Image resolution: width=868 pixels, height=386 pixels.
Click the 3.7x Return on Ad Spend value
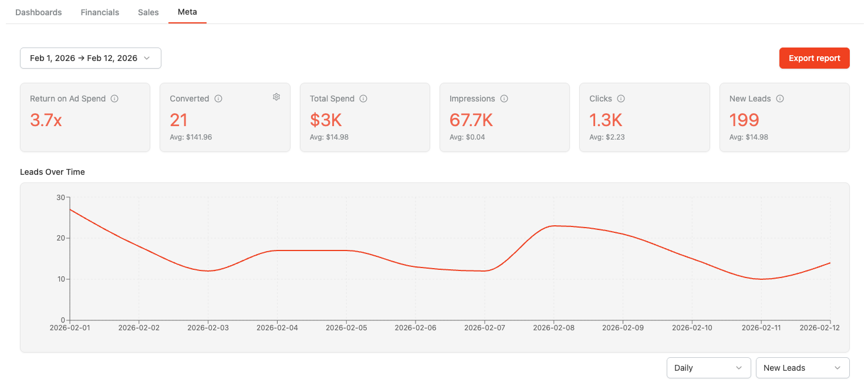[46, 120]
